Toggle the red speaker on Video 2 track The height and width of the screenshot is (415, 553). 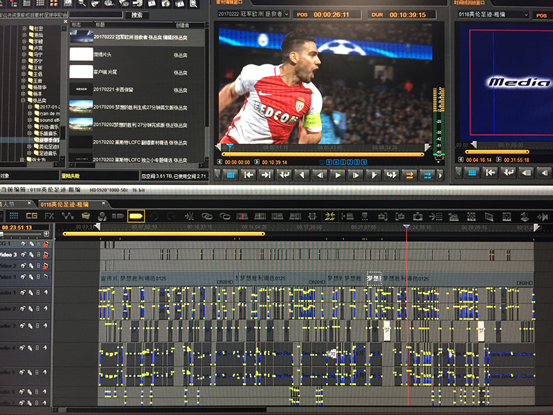(45, 266)
